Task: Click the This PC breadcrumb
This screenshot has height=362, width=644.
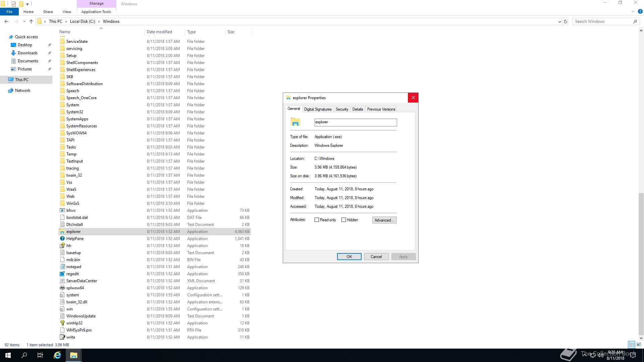Action: [x=56, y=21]
